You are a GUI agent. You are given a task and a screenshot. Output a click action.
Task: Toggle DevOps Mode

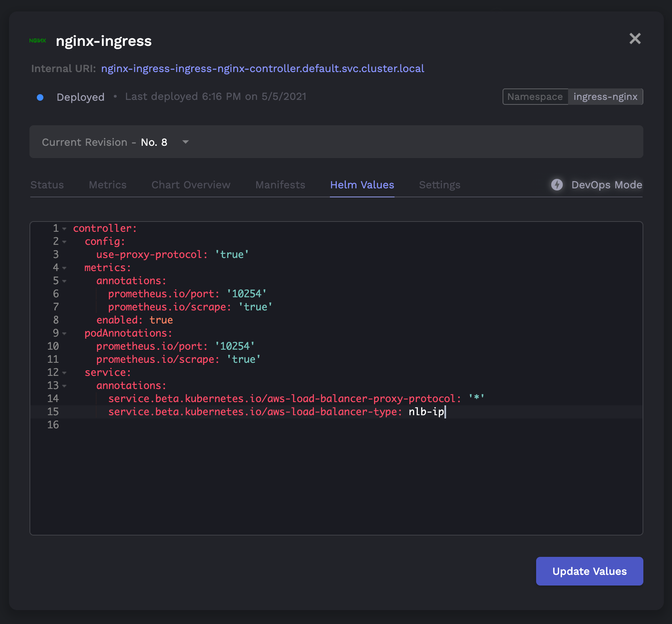pos(596,185)
